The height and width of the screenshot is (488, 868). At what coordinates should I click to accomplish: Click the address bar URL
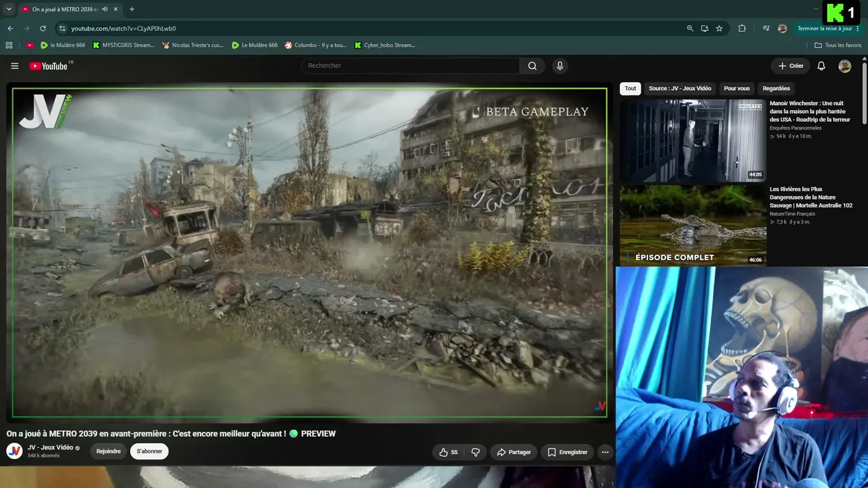pyautogui.click(x=123, y=28)
